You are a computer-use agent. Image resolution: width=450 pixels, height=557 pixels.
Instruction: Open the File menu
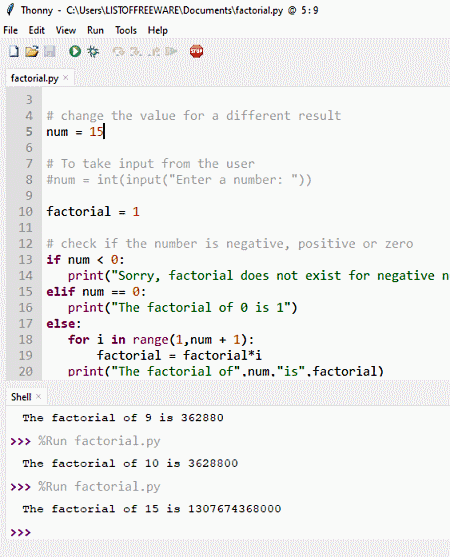[11, 30]
